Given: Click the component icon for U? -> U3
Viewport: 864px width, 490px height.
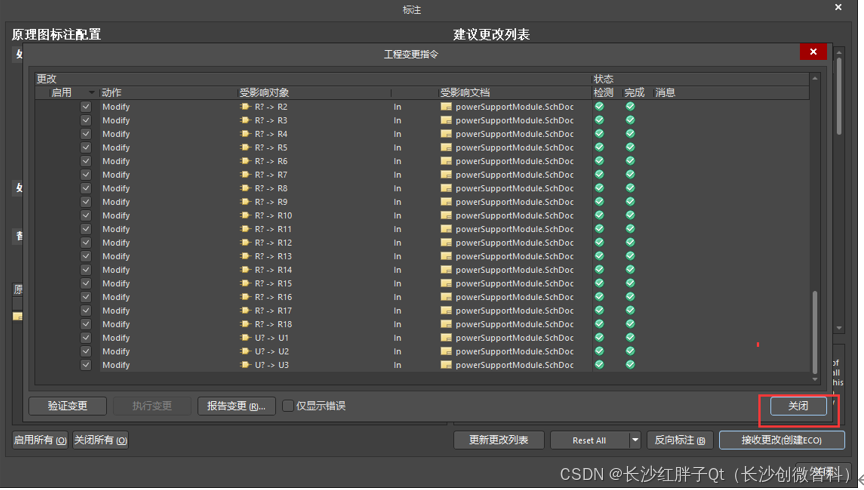Looking at the screenshot, I should click(245, 364).
